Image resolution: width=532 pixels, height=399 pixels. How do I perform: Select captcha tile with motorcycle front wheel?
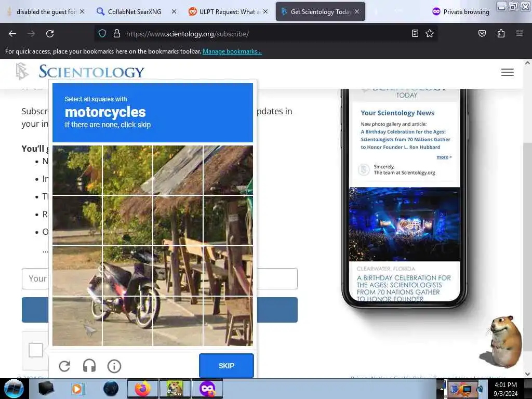128,321
